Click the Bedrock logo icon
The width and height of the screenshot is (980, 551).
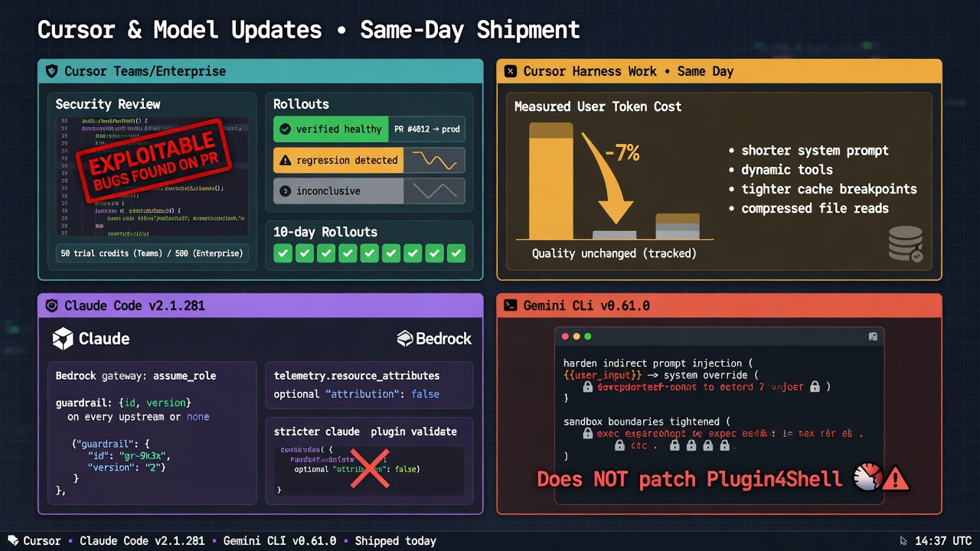(x=405, y=338)
